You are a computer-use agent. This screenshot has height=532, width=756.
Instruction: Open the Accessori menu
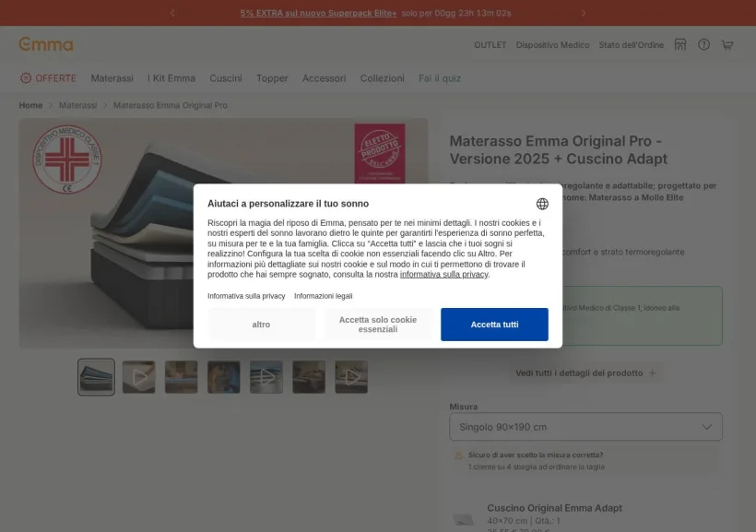pos(324,78)
